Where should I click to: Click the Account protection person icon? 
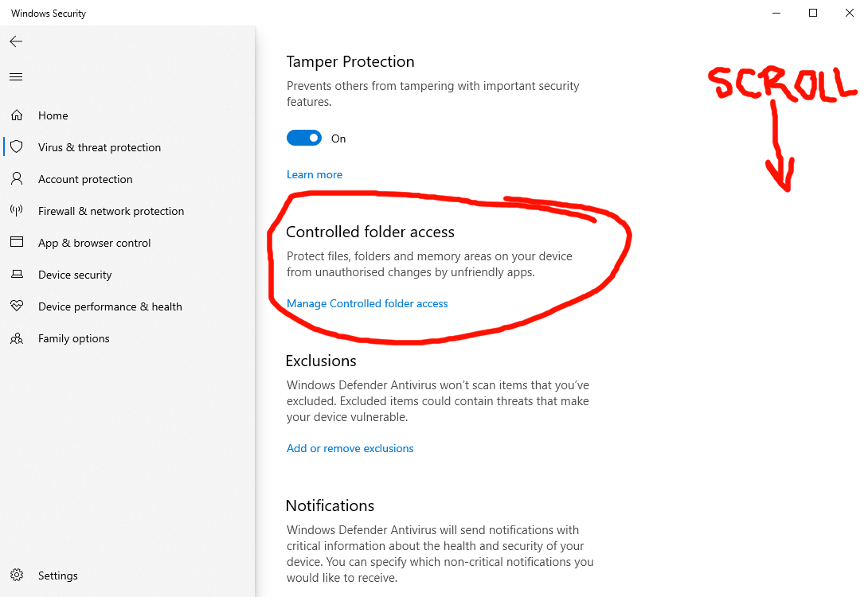pos(17,178)
